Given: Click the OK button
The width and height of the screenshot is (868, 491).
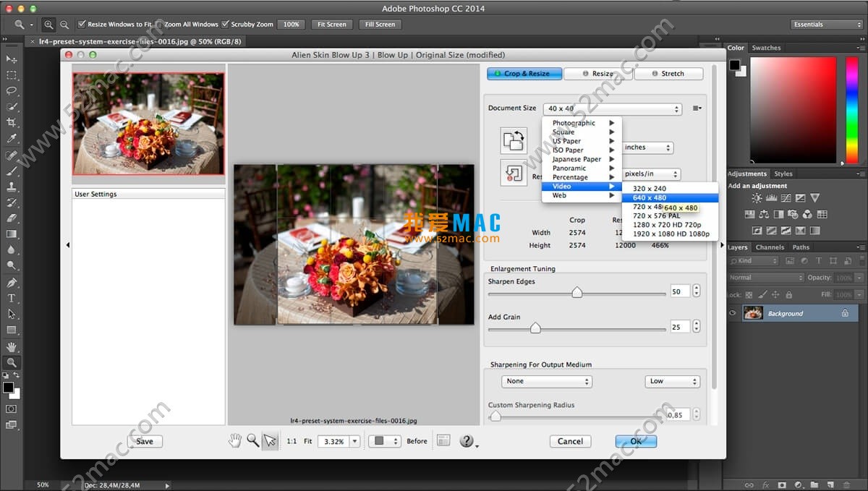Looking at the screenshot, I should click(x=636, y=441).
